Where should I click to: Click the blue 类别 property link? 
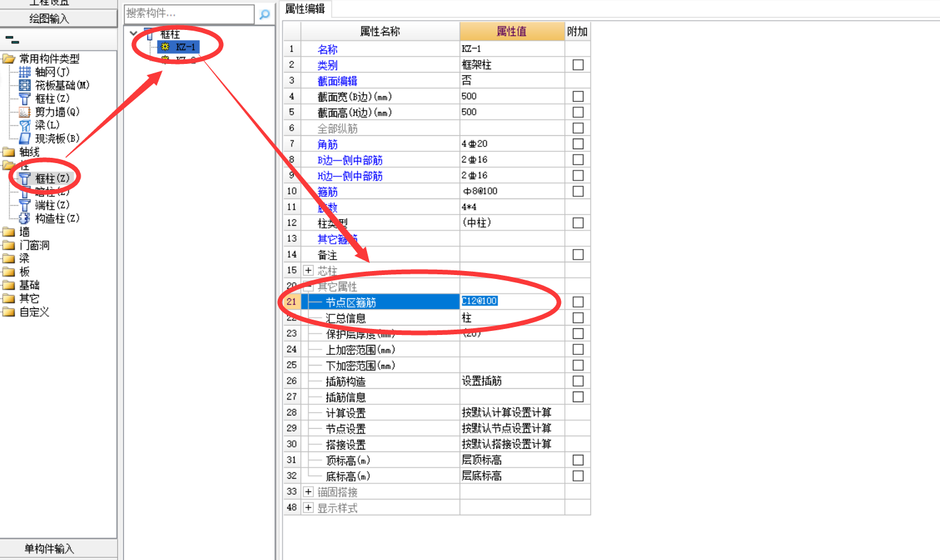(328, 65)
